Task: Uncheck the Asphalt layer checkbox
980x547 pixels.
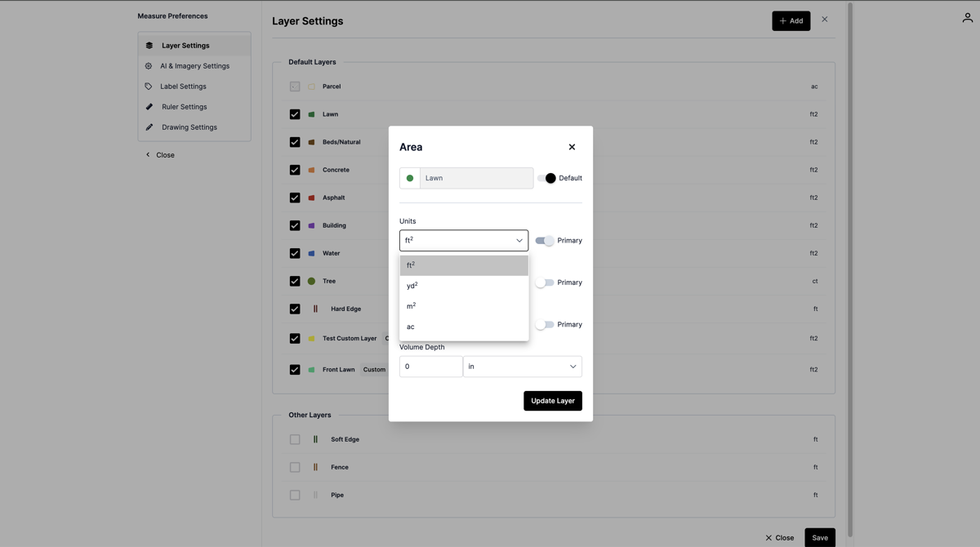Action: tap(295, 198)
